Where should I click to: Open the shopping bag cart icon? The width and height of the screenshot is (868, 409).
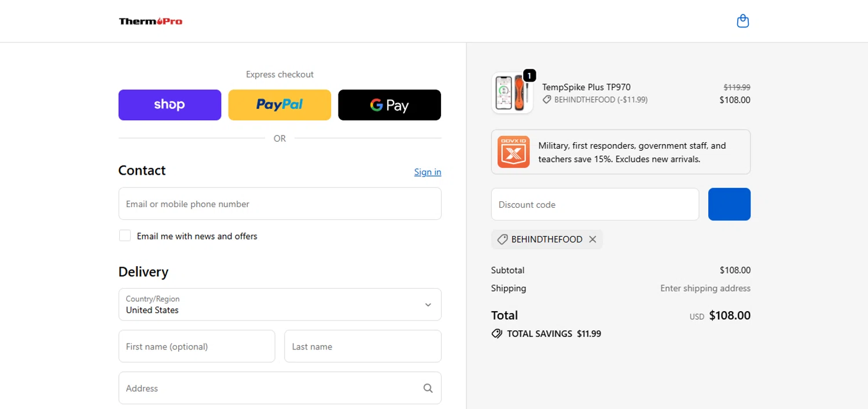click(742, 21)
